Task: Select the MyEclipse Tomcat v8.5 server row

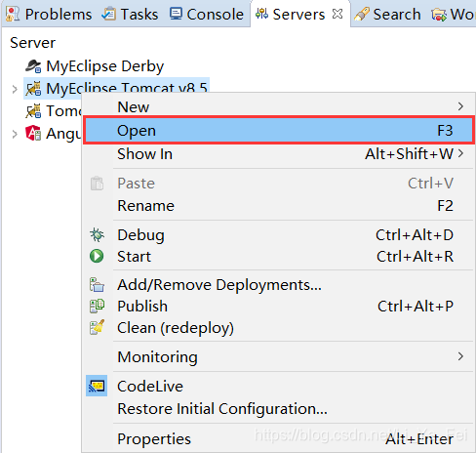Action: [x=116, y=88]
